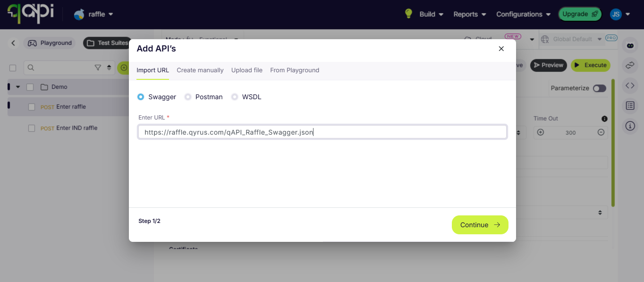Collapse the Demo folder tree arrow
The image size is (644, 282).
click(x=18, y=87)
